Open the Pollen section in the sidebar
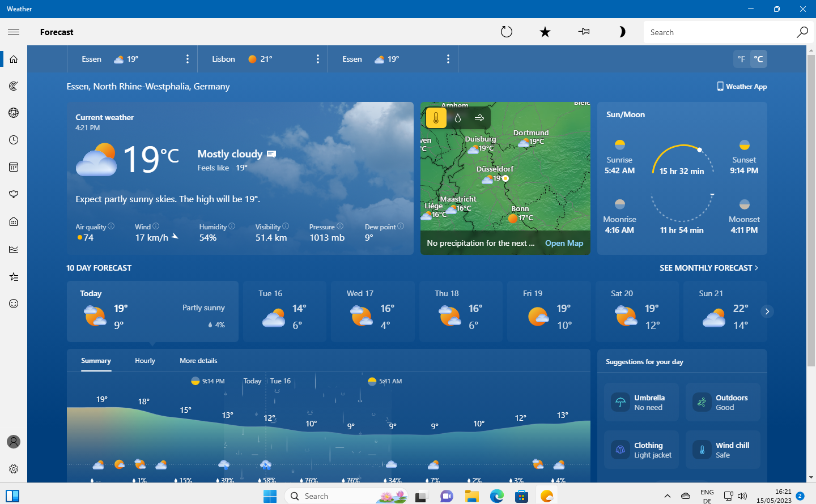816x504 pixels. click(x=13, y=194)
